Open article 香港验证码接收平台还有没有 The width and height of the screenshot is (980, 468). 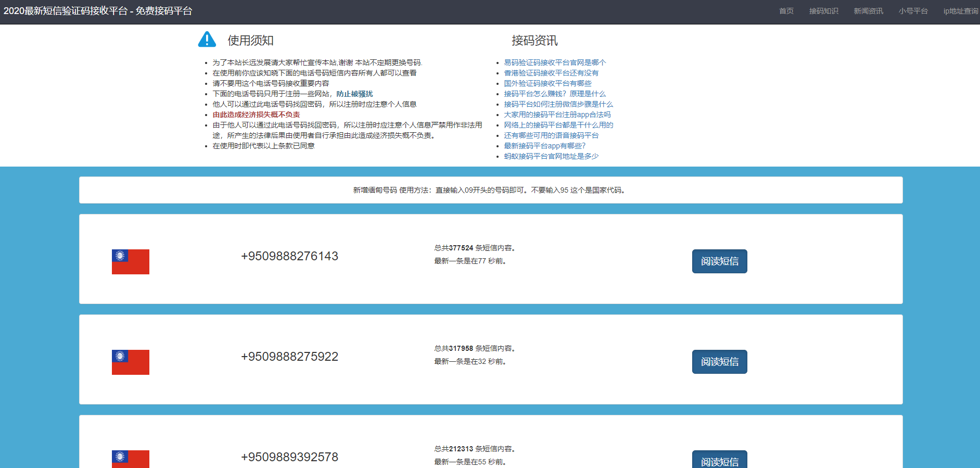[551, 73]
